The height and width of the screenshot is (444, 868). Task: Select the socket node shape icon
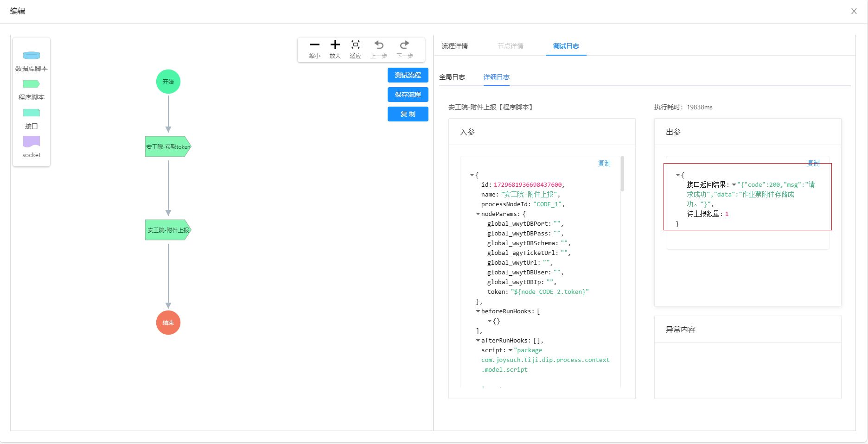[32, 141]
